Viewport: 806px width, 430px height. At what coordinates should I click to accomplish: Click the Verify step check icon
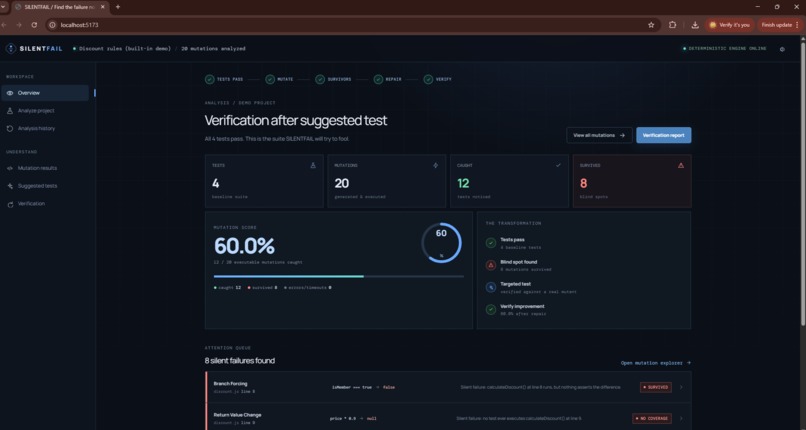[428, 79]
